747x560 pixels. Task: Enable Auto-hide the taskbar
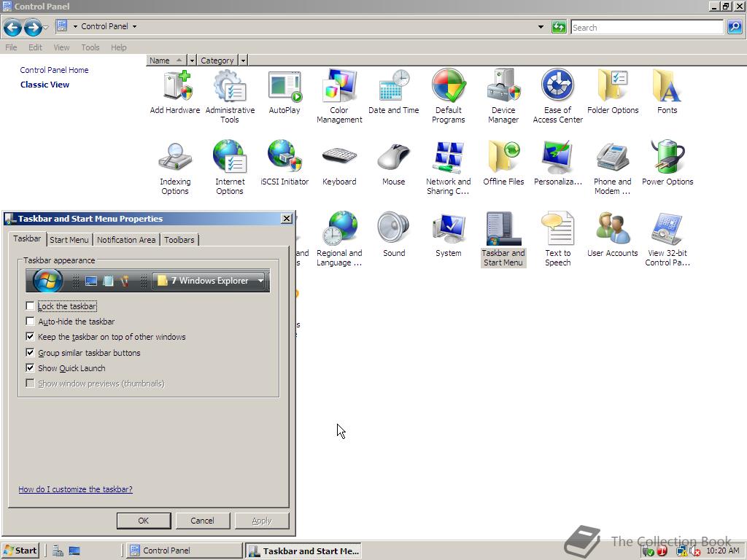[x=30, y=321]
